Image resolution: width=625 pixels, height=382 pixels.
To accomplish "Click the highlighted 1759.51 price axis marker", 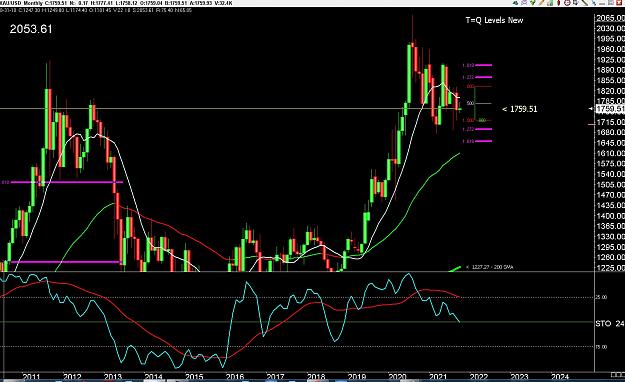I will pyautogui.click(x=609, y=109).
